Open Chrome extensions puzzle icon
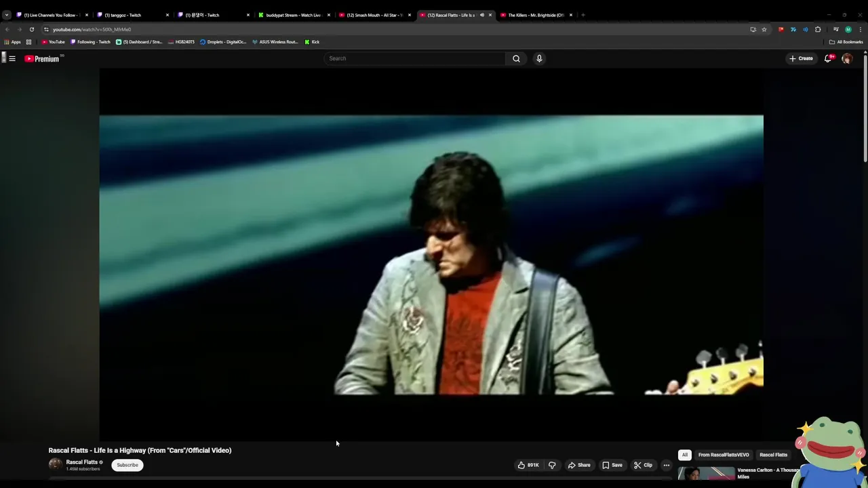This screenshot has height=488, width=868. click(x=818, y=29)
